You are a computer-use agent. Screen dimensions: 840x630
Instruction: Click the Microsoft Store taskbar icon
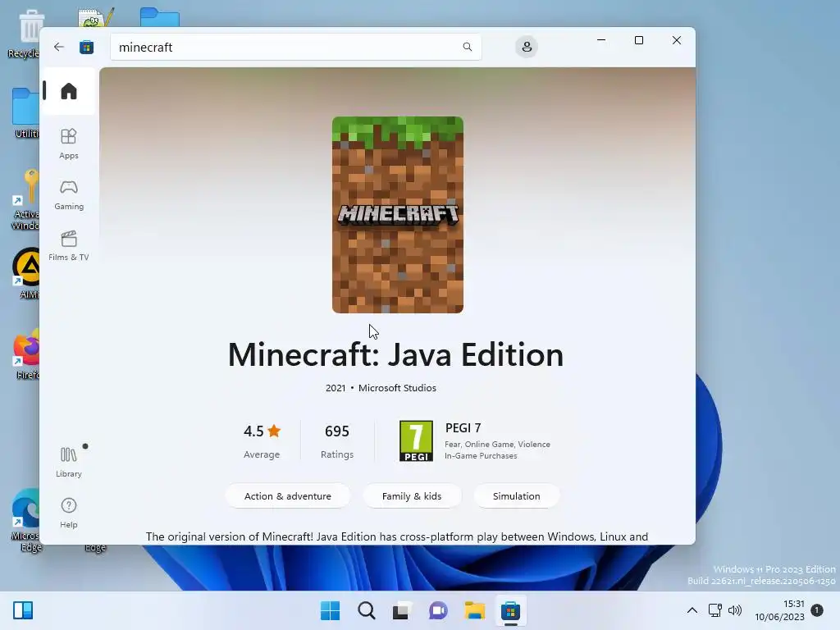pos(510,610)
